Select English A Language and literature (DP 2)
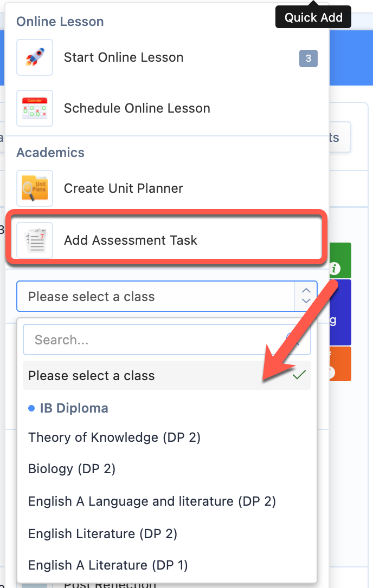 click(152, 501)
